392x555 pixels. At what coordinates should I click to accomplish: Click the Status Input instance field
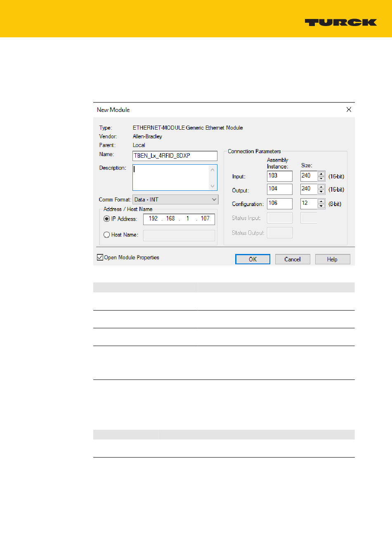280,218
